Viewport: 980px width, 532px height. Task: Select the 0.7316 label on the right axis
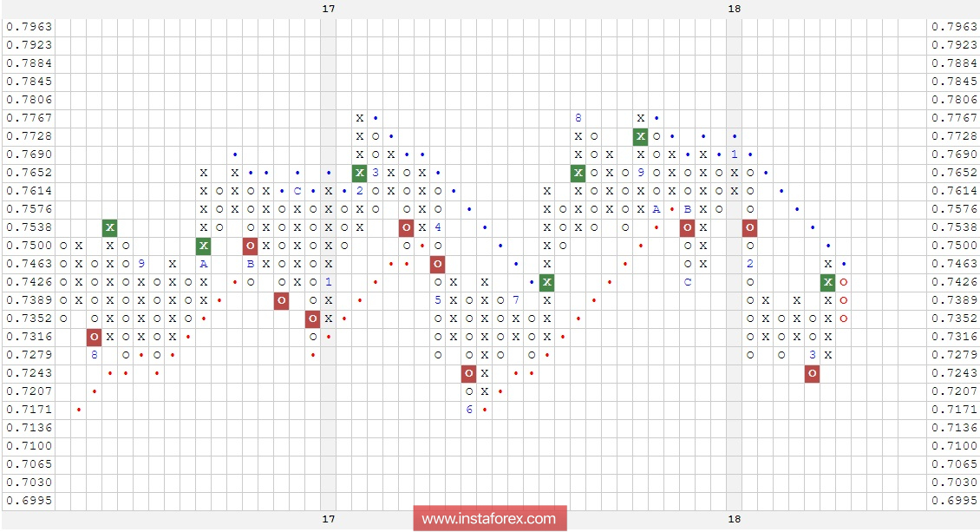(x=954, y=337)
